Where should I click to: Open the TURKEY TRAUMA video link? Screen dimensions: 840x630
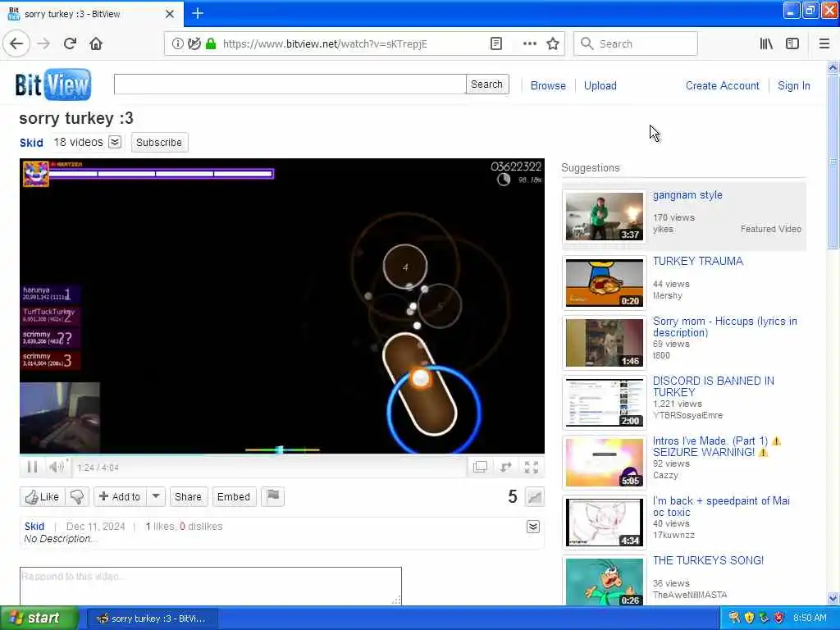(x=697, y=261)
